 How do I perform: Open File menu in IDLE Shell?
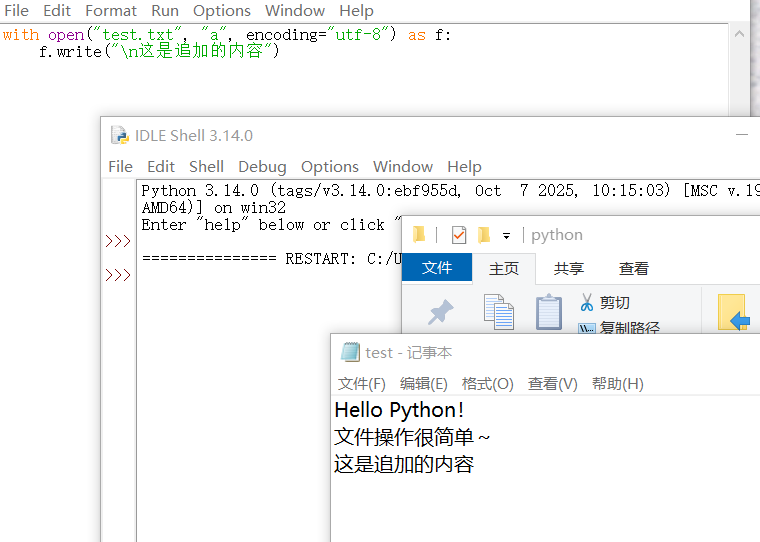(x=120, y=167)
